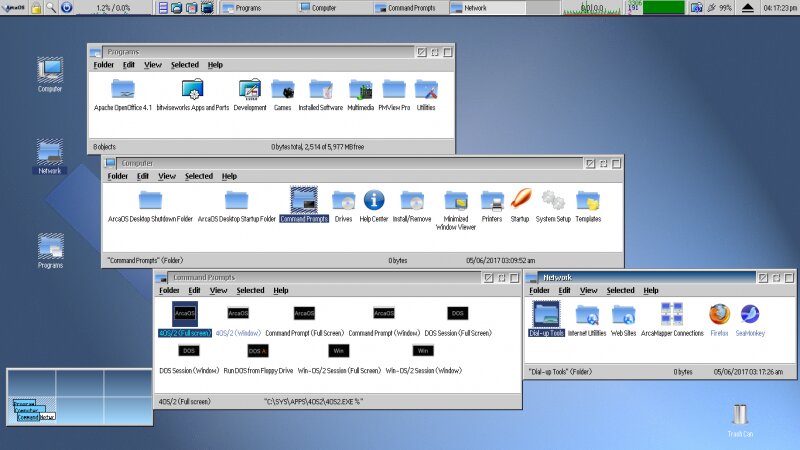Open the Printers folder icon

tap(491, 200)
